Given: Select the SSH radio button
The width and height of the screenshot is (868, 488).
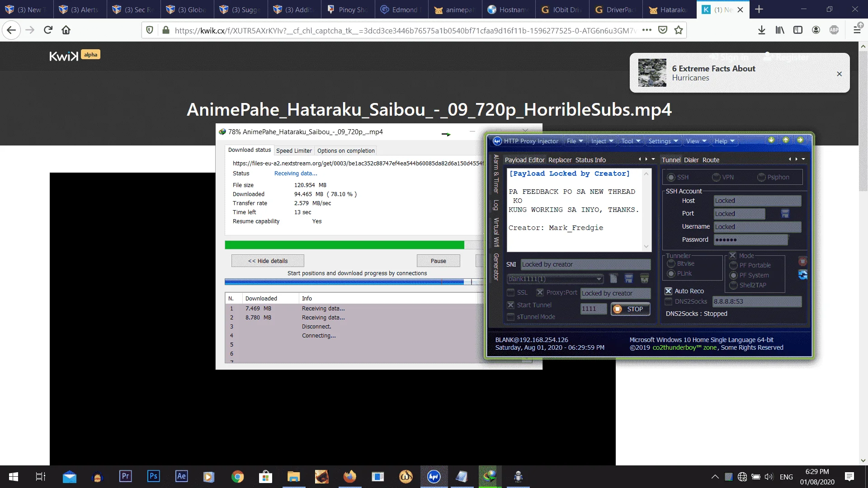Looking at the screenshot, I should tap(671, 177).
